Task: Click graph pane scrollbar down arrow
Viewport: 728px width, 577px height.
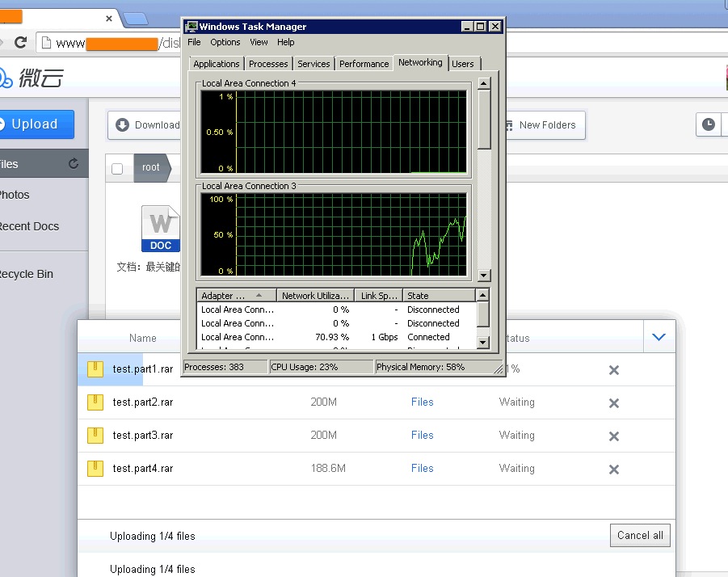Action: point(484,276)
